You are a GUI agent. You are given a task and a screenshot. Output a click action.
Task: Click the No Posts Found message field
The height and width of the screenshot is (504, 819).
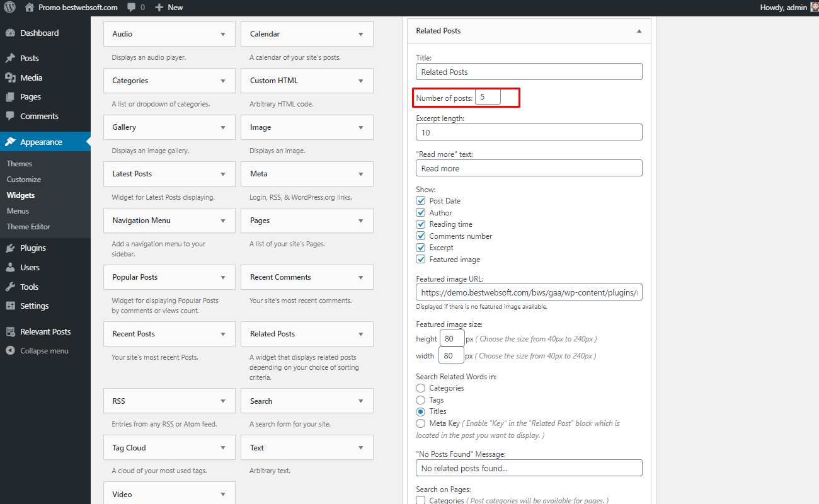[529, 468]
